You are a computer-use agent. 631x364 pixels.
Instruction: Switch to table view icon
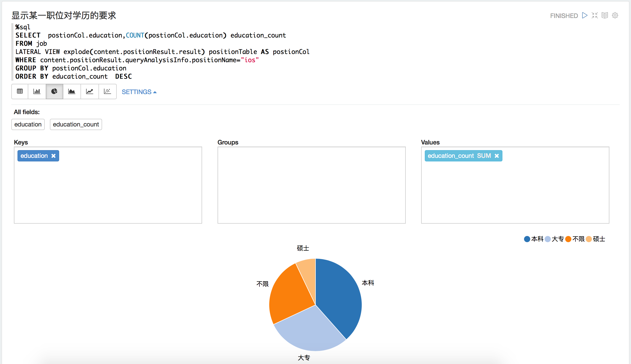coord(20,92)
